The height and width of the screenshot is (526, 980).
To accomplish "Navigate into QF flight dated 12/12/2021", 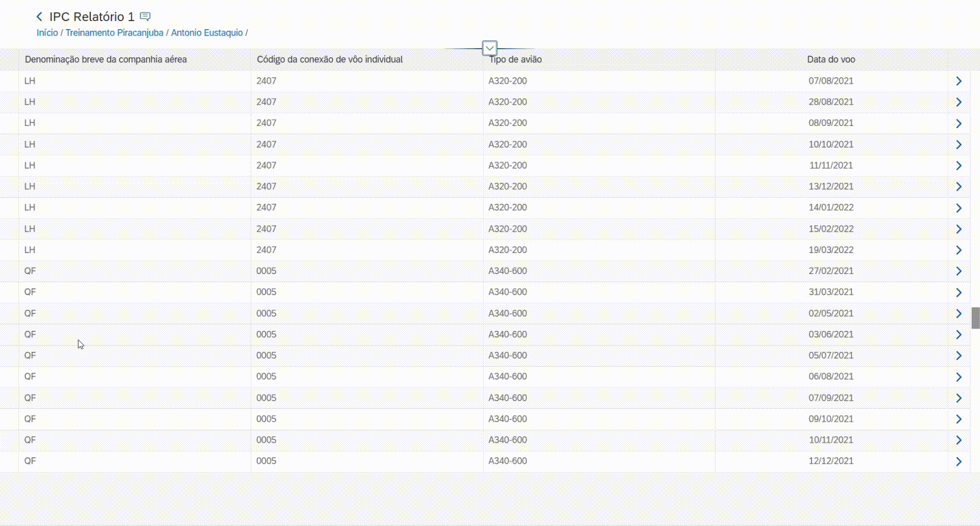I will 958,462.
